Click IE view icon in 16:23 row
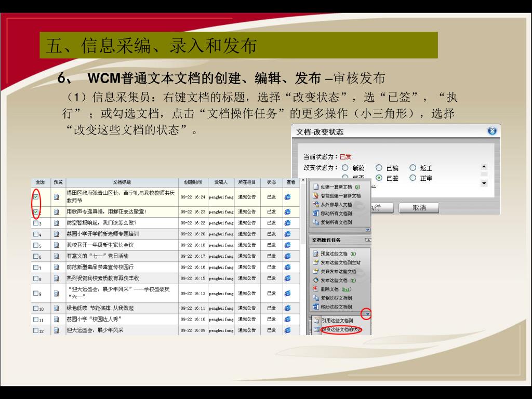The width and height of the screenshot is (532, 399). [x=288, y=212]
